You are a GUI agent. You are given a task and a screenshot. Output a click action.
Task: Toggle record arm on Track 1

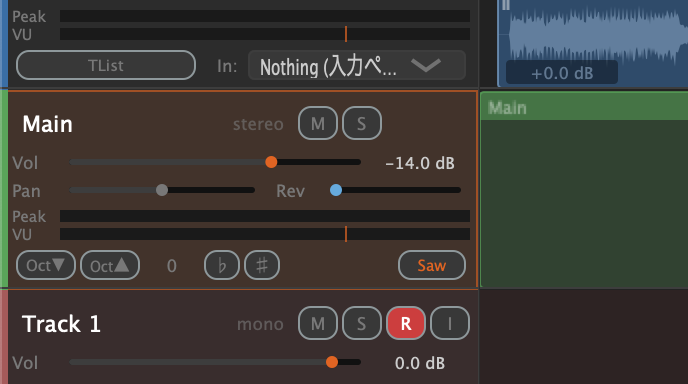(x=406, y=323)
